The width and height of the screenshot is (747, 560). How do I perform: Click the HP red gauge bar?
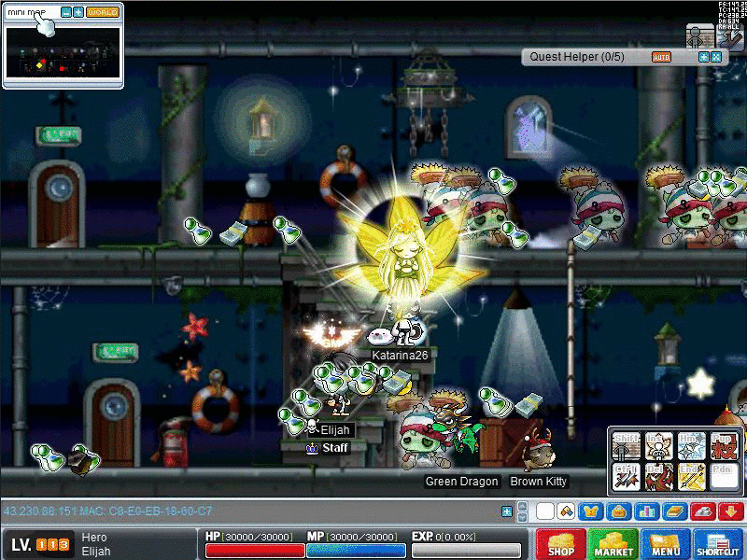point(255,551)
